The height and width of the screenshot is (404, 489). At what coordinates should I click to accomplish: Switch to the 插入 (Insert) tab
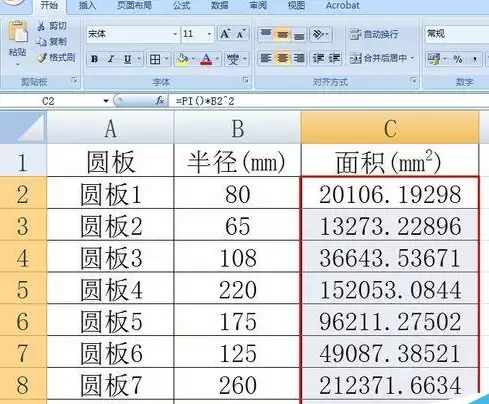tap(87, 6)
